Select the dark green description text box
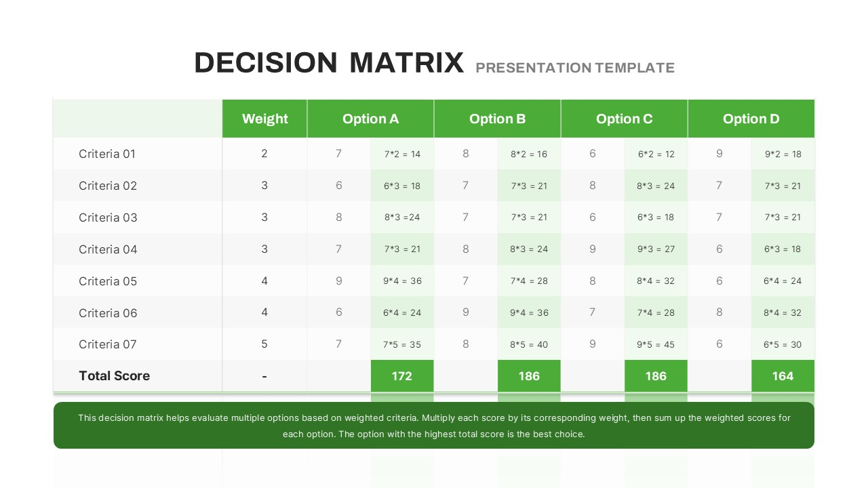The height and width of the screenshot is (488, 868). [x=434, y=426]
